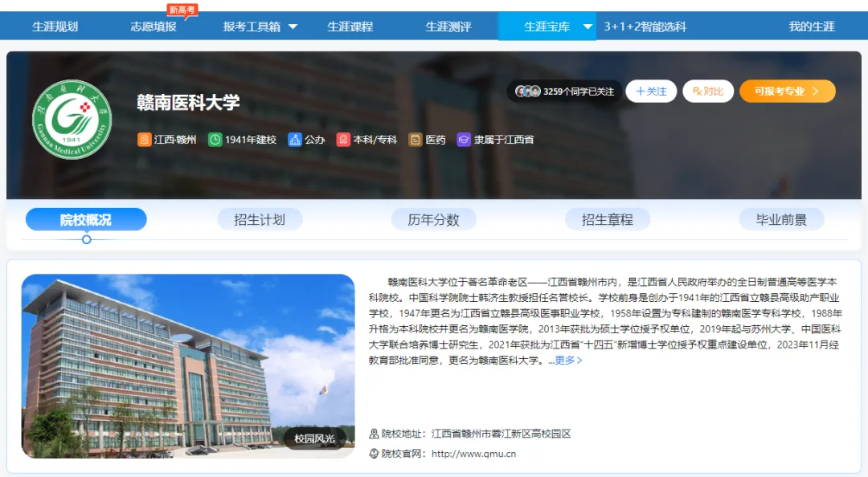Click the red badge icon beside 本科/专科
The width and height of the screenshot is (868, 477).
pos(342,140)
